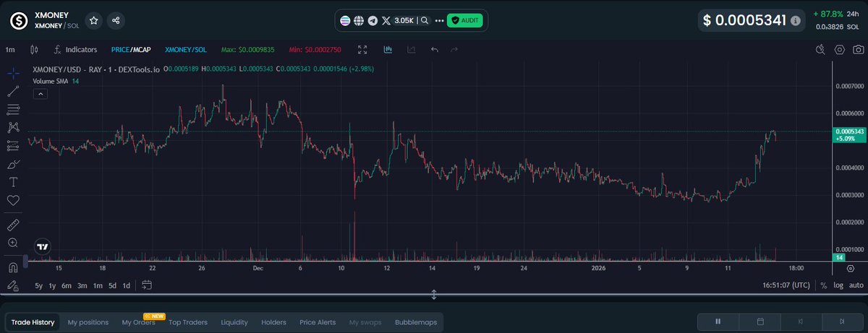Open the X (Twitter) profile icon
The height and width of the screenshot is (333, 868).
386,21
